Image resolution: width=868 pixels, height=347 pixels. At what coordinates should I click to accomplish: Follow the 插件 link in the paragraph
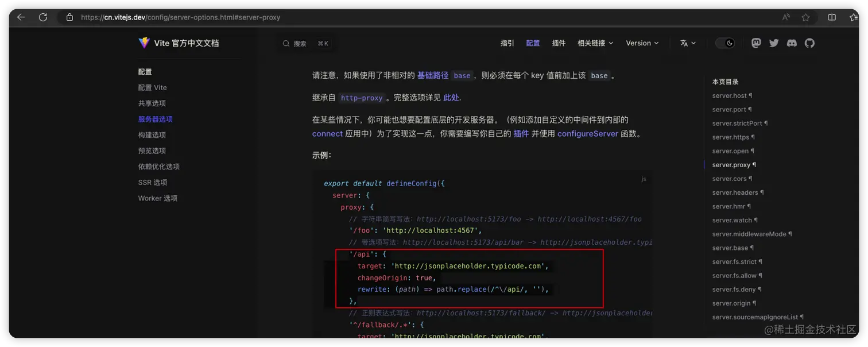coord(521,134)
